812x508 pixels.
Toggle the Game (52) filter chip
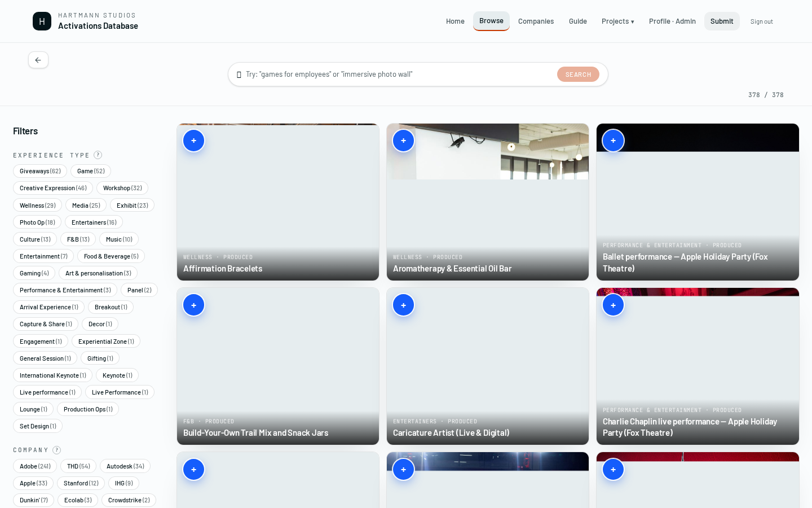click(x=91, y=171)
